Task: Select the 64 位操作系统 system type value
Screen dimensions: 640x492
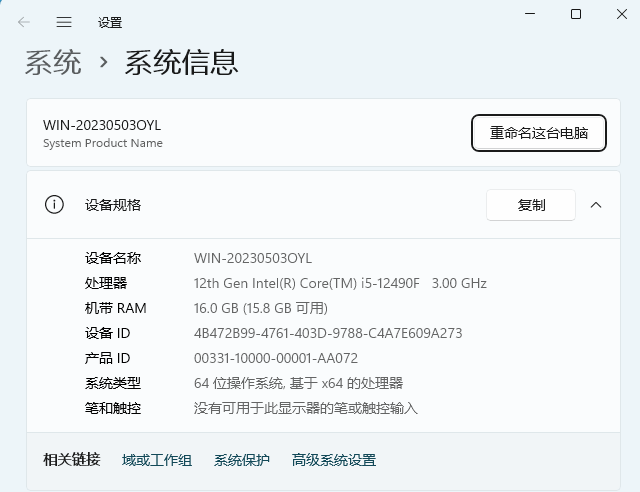Action: click(x=298, y=383)
